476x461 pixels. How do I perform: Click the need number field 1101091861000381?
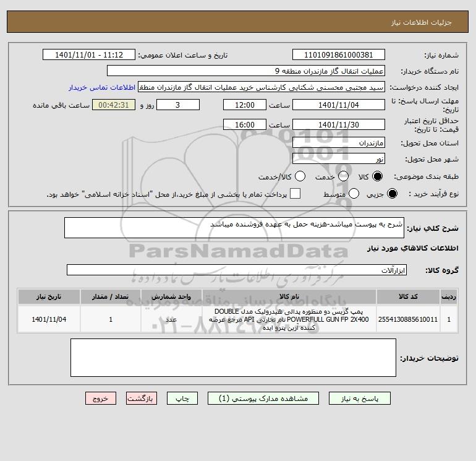[x=339, y=54]
